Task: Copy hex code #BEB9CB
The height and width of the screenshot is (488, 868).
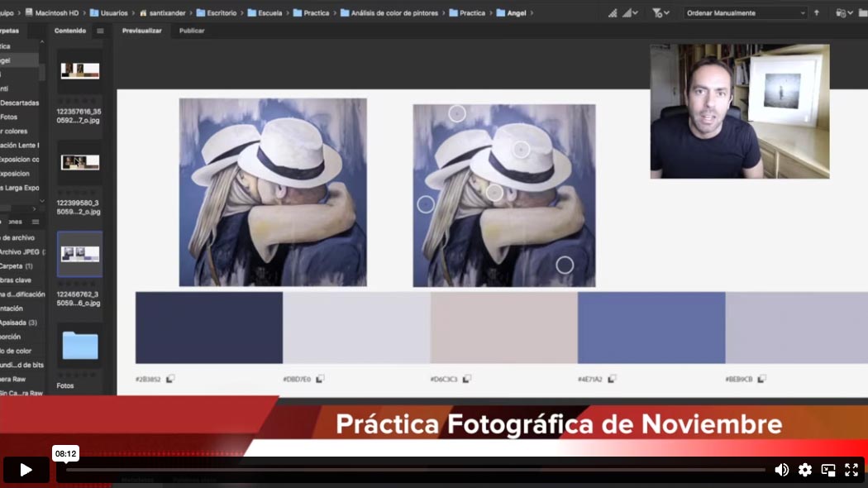Action: click(761, 379)
